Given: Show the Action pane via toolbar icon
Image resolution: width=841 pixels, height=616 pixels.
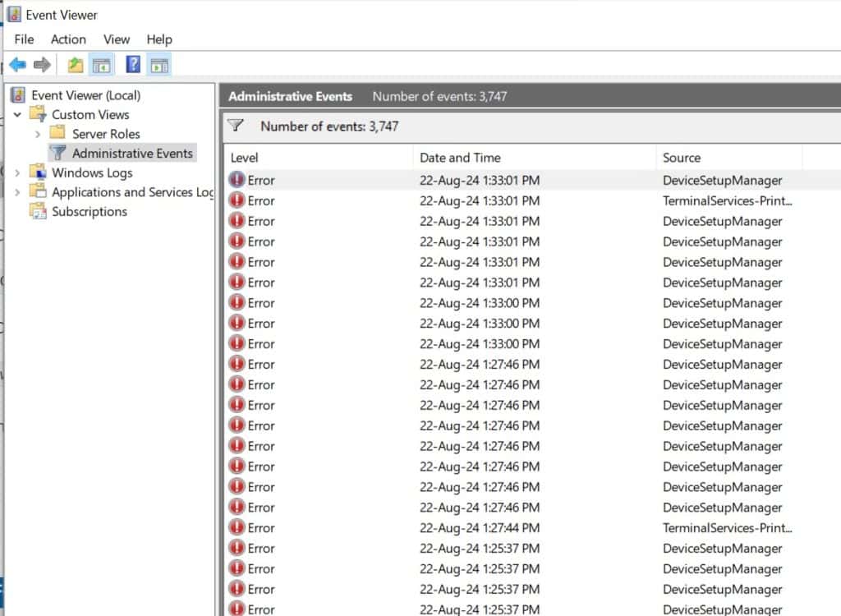Looking at the screenshot, I should (159, 64).
